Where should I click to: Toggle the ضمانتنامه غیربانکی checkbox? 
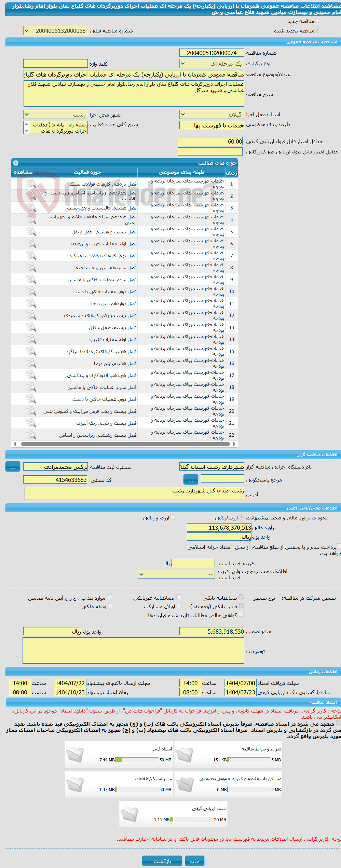coord(179,597)
